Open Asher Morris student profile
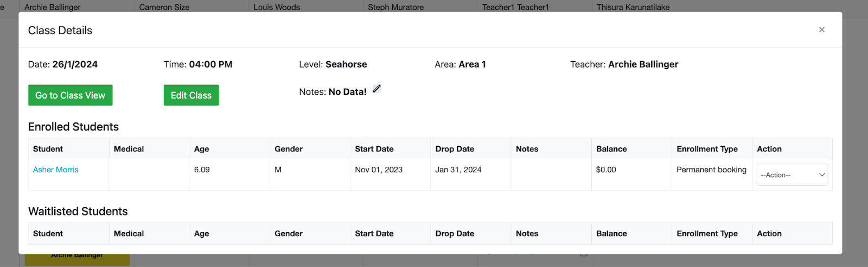This screenshot has height=267, width=868. [56, 170]
